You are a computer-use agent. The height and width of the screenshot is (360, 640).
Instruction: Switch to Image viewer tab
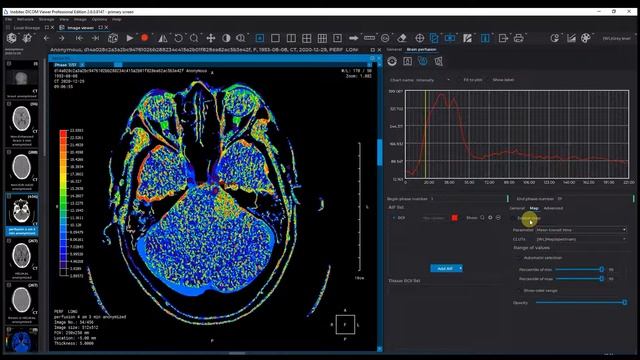point(80,28)
